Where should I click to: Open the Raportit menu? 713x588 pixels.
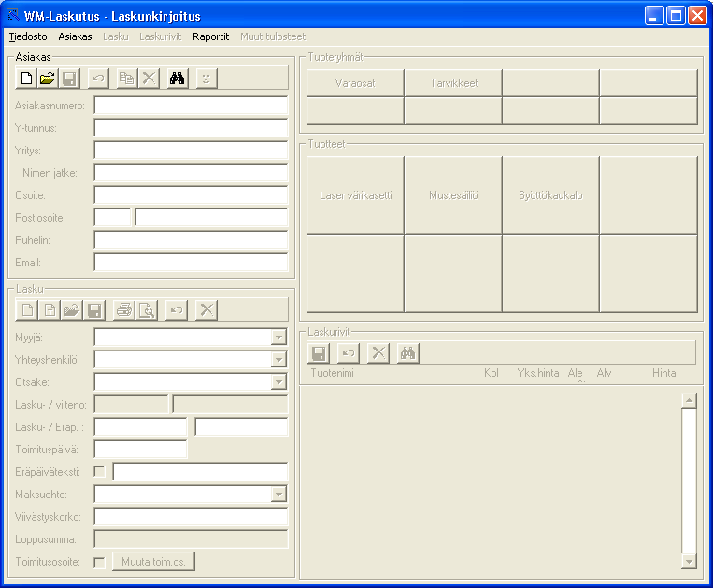tap(210, 36)
